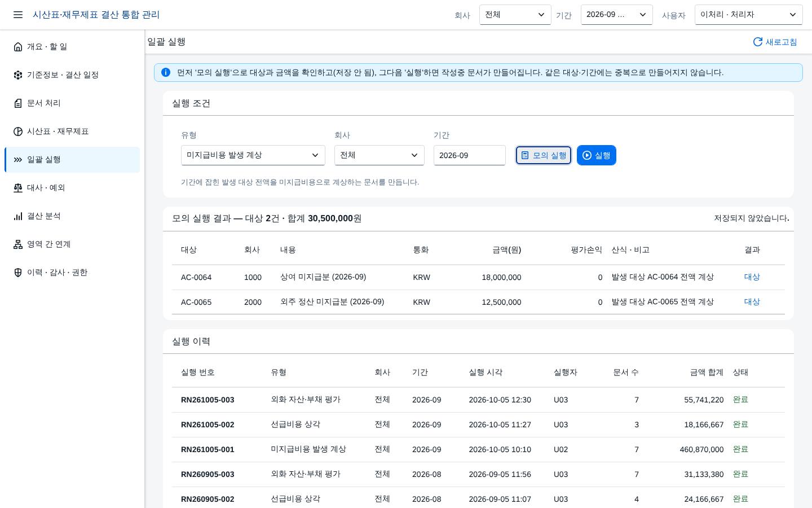The image size is (812, 508).
Task: Click the amount 18,000,000 cell
Action: tap(501, 277)
